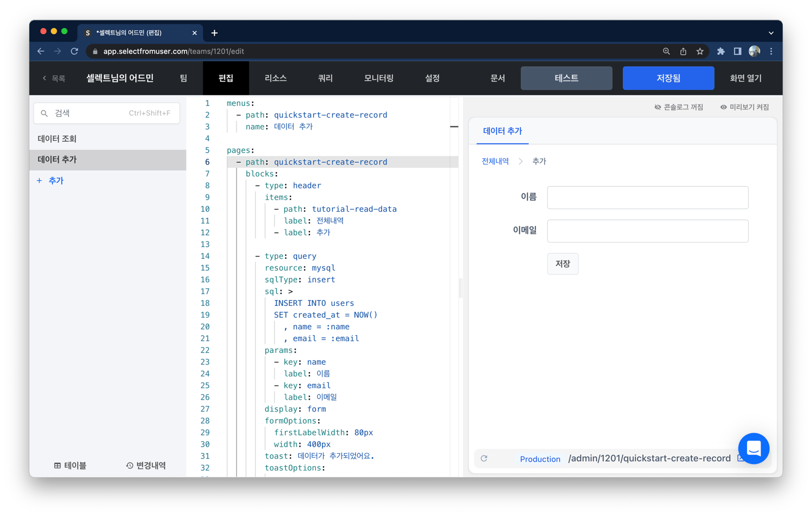Open the browser zoom magnifier icon
This screenshot has width=812, height=516.
point(666,51)
